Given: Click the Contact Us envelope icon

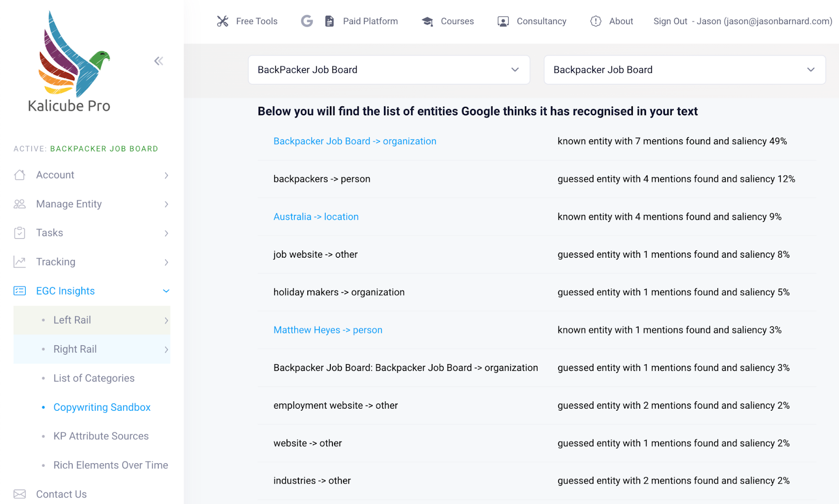Looking at the screenshot, I should coord(20,494).
